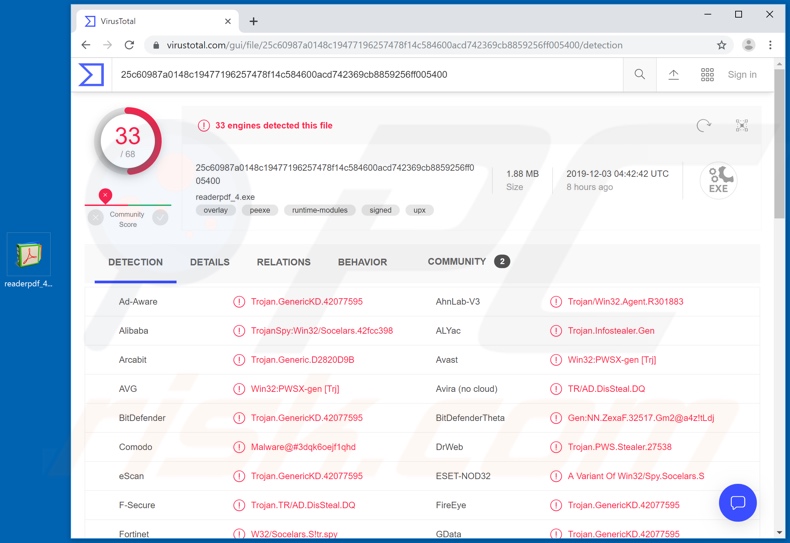790x543 pixels.
Task: Click Malware@#3dqk6oejf1qhd Comodo result
Action: (x=303, y=447)
